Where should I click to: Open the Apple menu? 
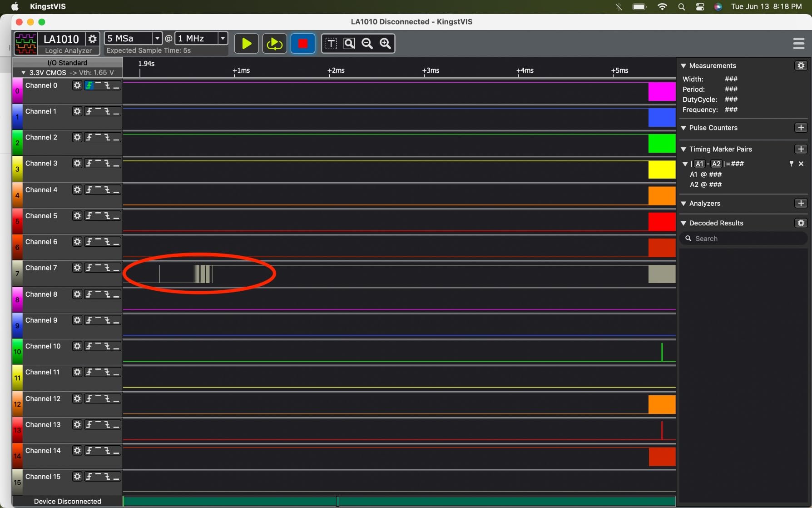(15, 6)
